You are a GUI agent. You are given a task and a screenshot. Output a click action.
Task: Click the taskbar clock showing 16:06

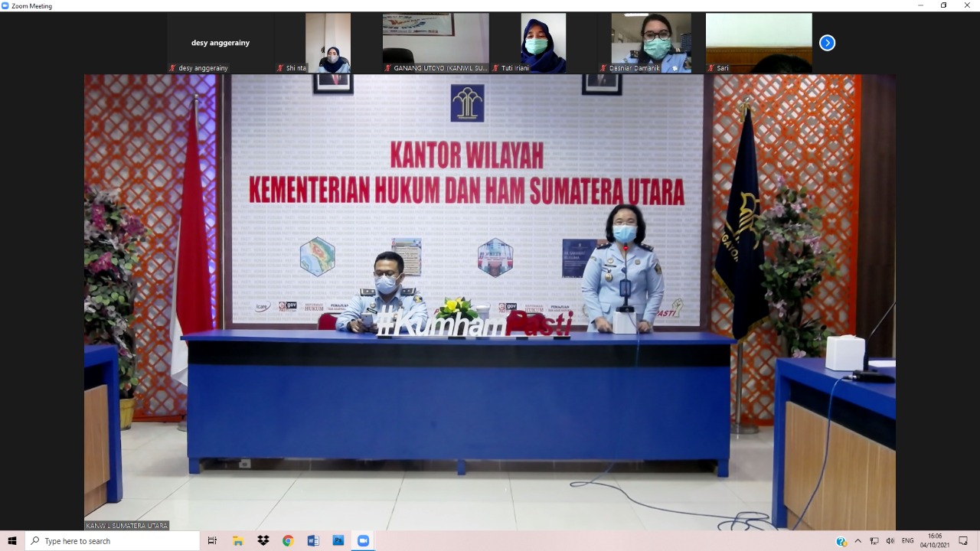[935, 541]
